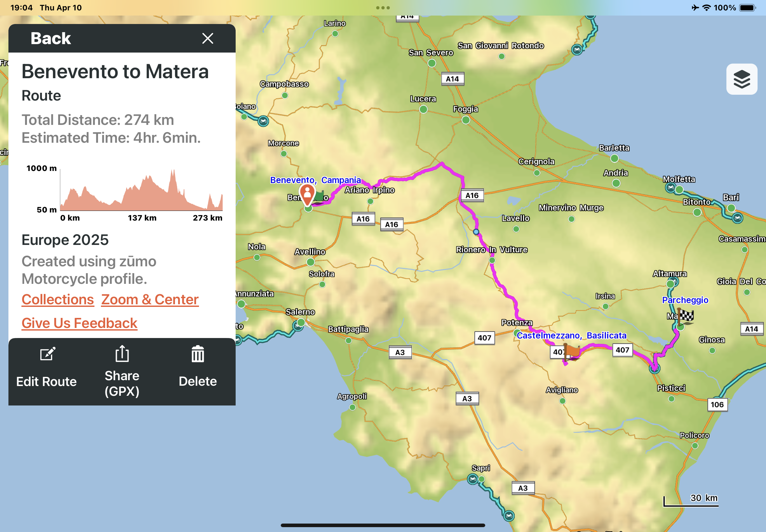Open the Collections link
Viewport: 766px width, 532px height.
58,300
